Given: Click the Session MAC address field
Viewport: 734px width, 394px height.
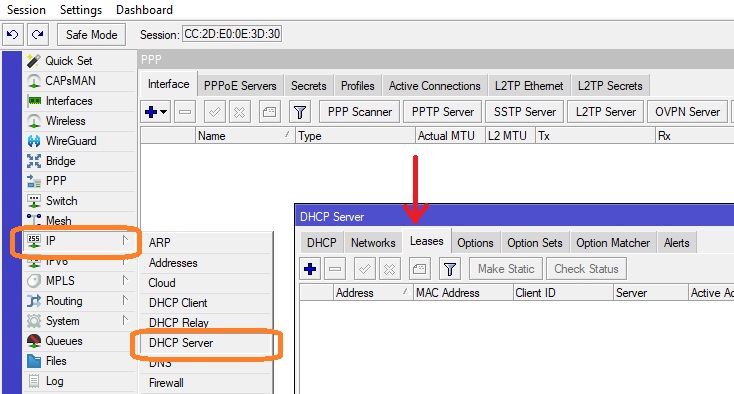Looking at the screenshot, I should 232,34.
